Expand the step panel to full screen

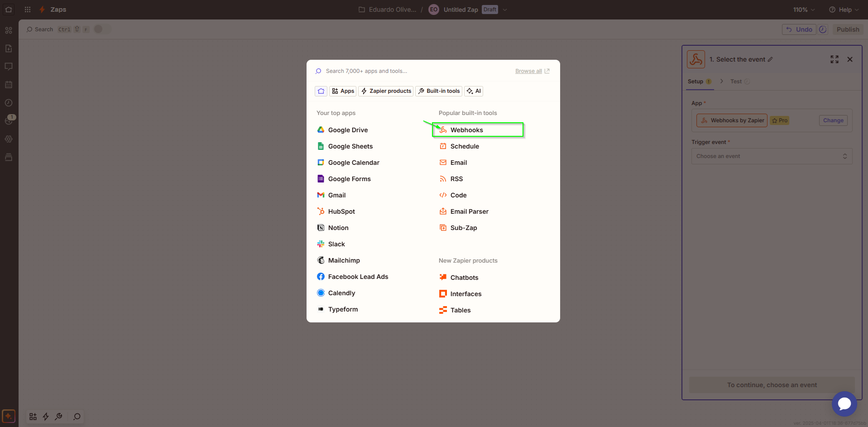tap(834, 59)
